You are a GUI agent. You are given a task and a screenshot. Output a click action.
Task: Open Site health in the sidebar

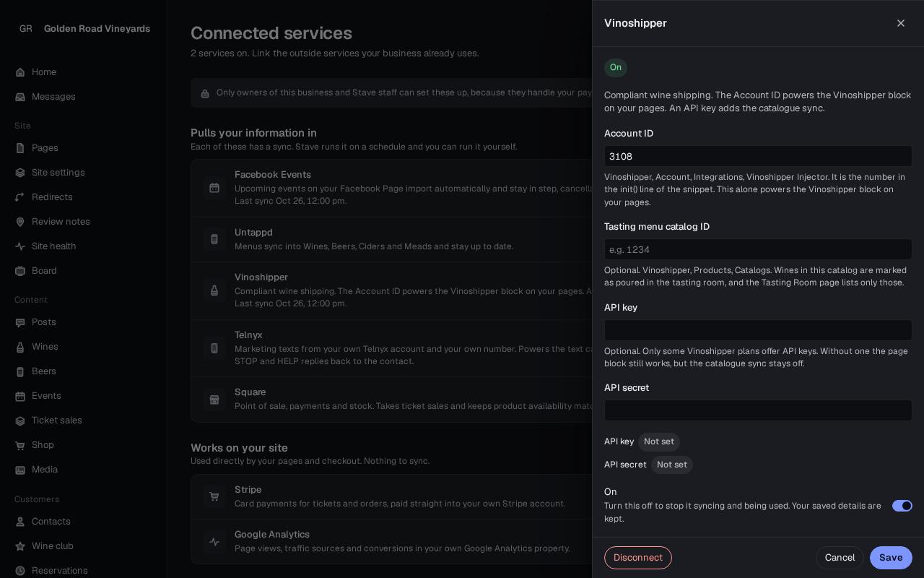click(83, 246)
